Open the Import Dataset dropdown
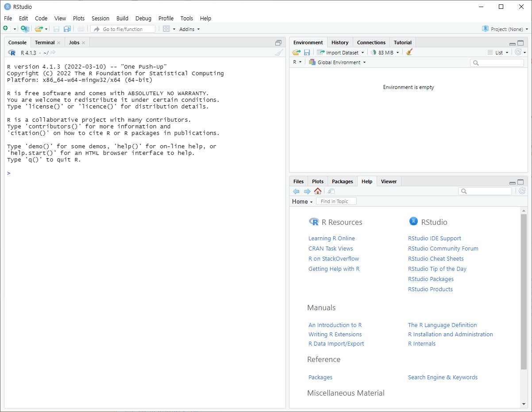 pyautogui.click(x=340, y=52)
